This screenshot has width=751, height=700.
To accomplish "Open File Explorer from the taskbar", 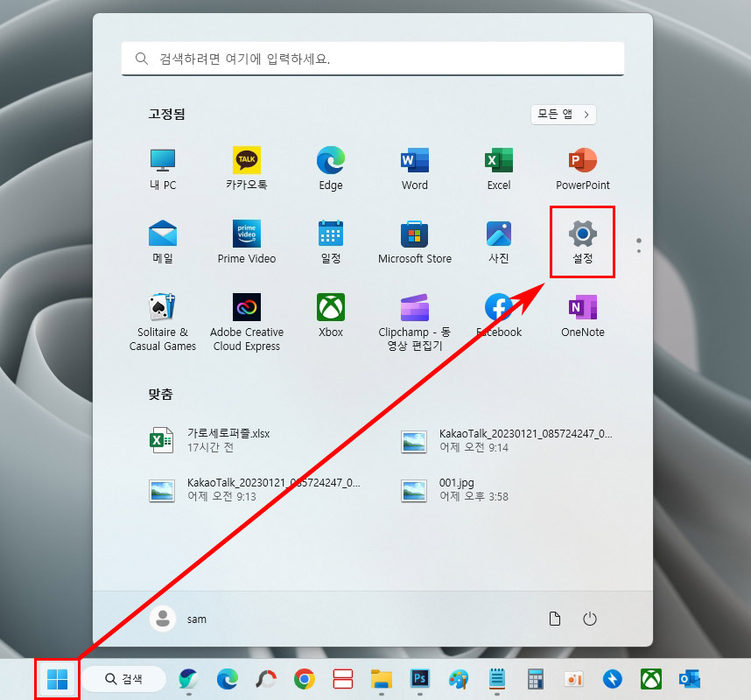I will [381, 679].
